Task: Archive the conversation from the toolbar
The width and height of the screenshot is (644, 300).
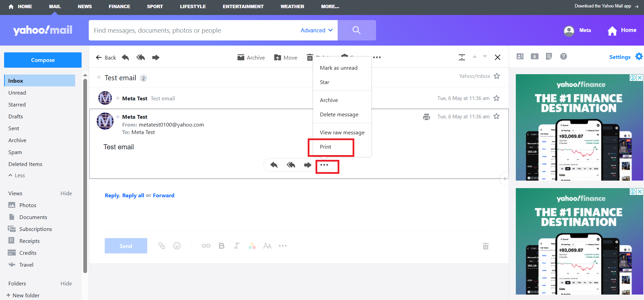Action: coord(251,57)
